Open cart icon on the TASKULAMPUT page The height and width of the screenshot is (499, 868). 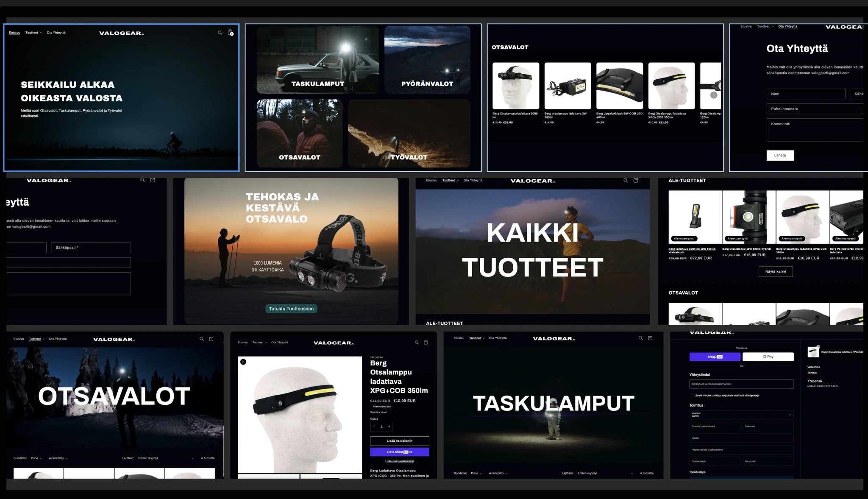[x=650, y=338]
